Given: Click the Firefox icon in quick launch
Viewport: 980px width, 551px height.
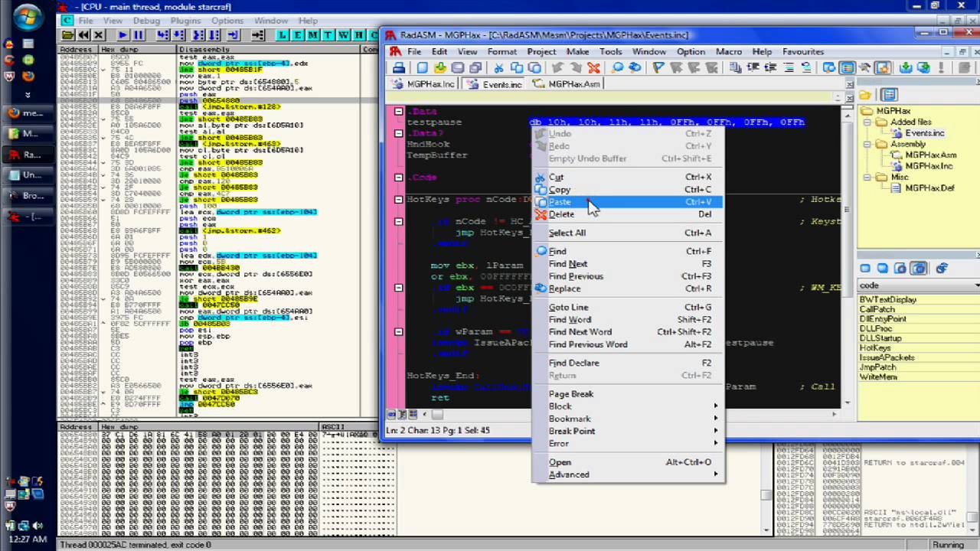Looking at the screenshot, I should tap(28, 76).
